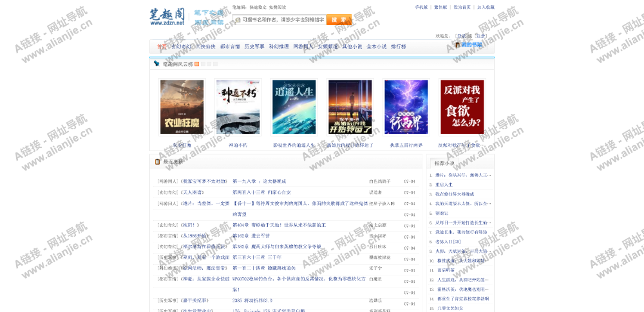644x312 pixels.
Task: Open the 首页 nav tab
Action: point(162,46)
